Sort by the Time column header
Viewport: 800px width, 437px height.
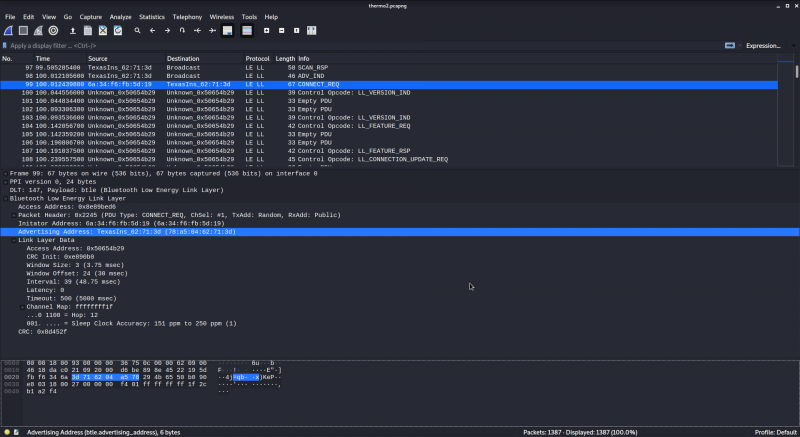click(60, 59)
